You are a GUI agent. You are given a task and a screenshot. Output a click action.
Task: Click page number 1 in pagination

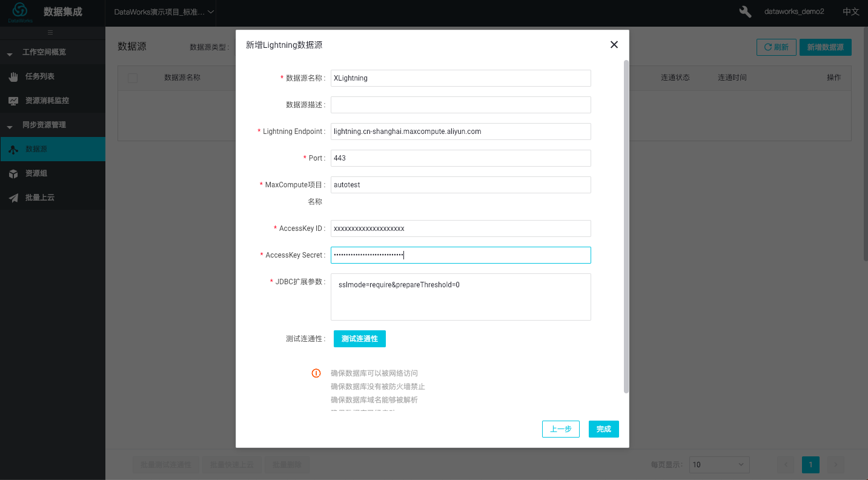(x=810, y=465)
